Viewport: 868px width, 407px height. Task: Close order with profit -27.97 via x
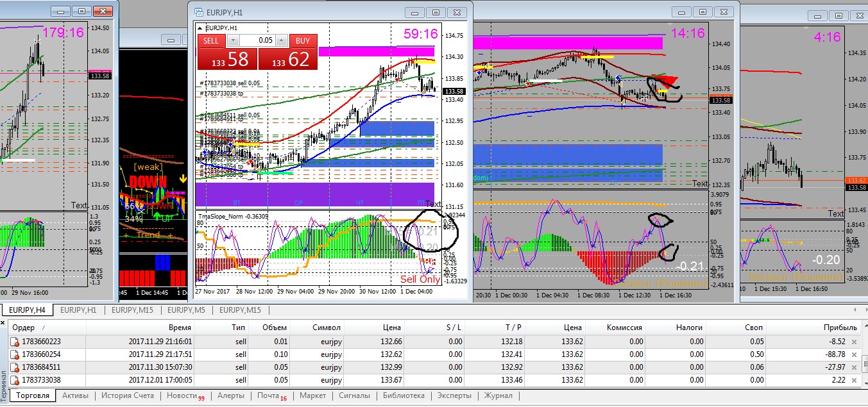pyautogui.click(x=854, y=367)
